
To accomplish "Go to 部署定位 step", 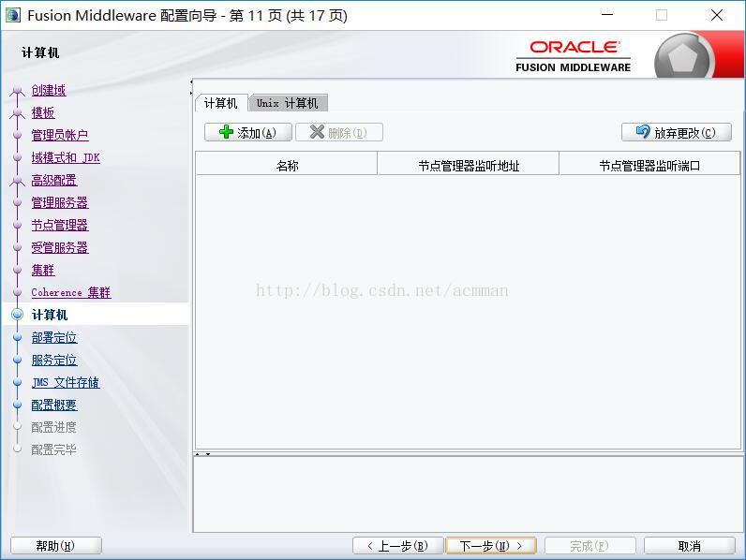I will point(54,337).
